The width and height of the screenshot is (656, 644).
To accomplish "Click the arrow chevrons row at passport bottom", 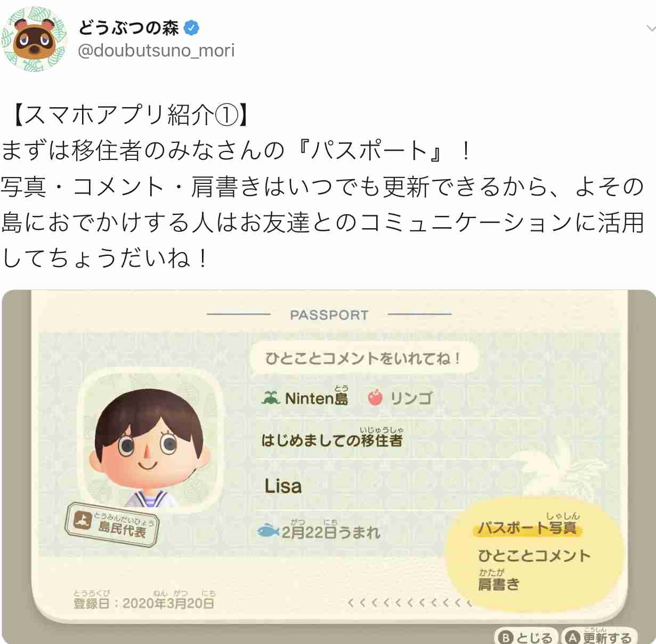I will 409,603.
